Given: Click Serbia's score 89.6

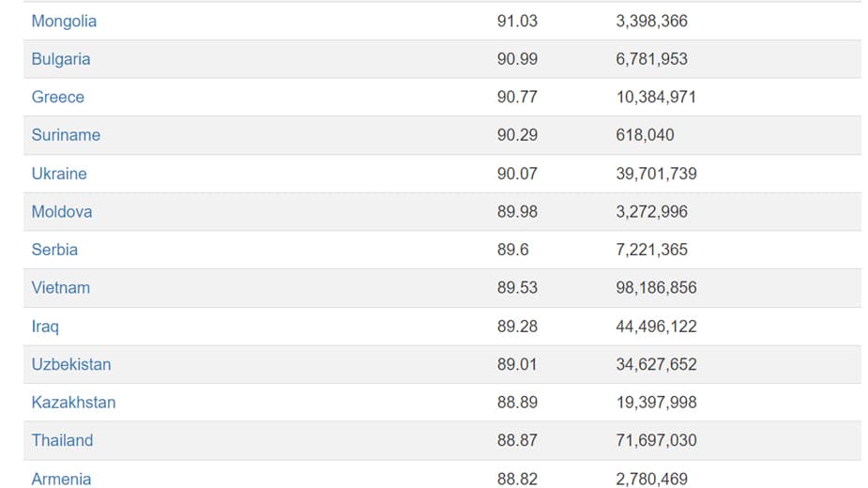Looking at the screenshot, I should (x=511, y=250).
